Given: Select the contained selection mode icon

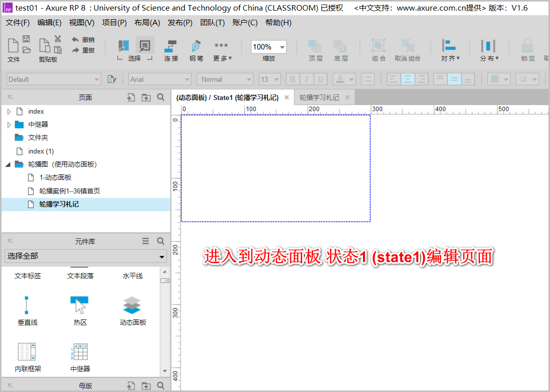Looking at the screenshot, I should pyautogui.click(x=145, y=45).
